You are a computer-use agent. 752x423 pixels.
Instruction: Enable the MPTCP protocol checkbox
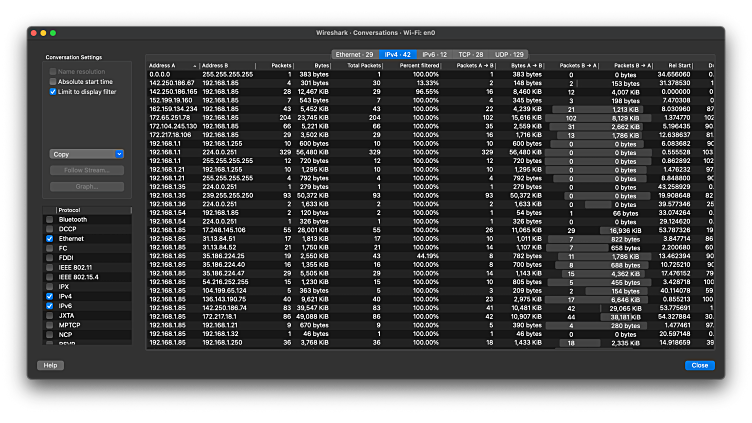[50, 324]
